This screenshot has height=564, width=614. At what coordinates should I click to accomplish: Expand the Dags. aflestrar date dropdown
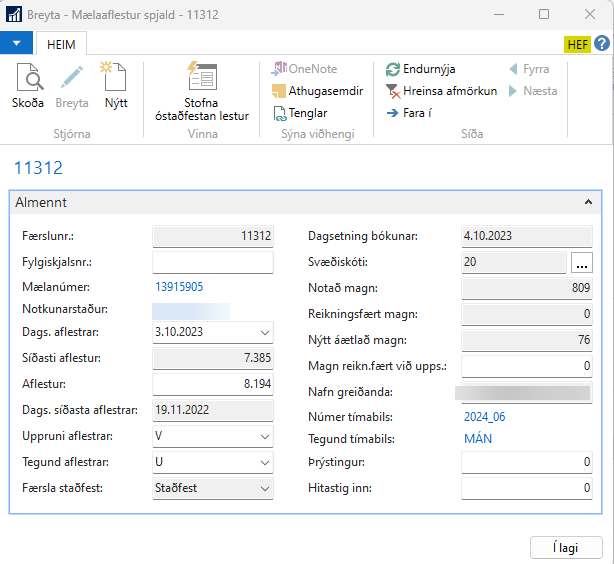pos(264,332)
